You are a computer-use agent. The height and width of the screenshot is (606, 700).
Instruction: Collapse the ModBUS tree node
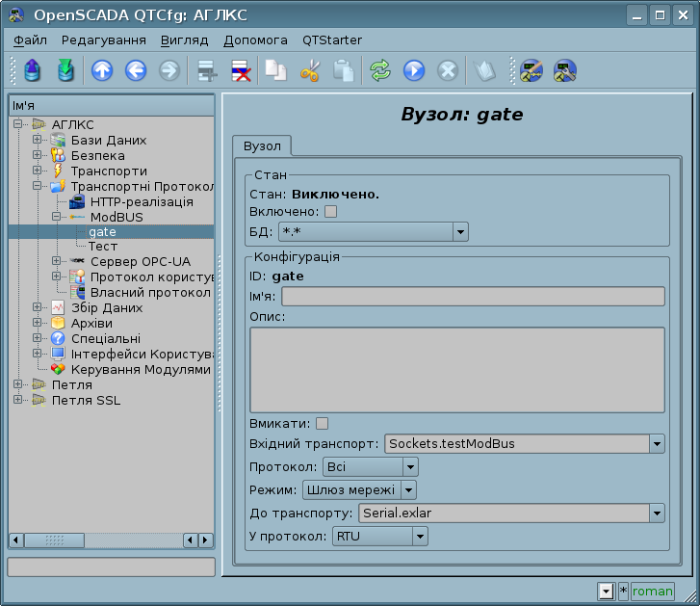[56, 218]
